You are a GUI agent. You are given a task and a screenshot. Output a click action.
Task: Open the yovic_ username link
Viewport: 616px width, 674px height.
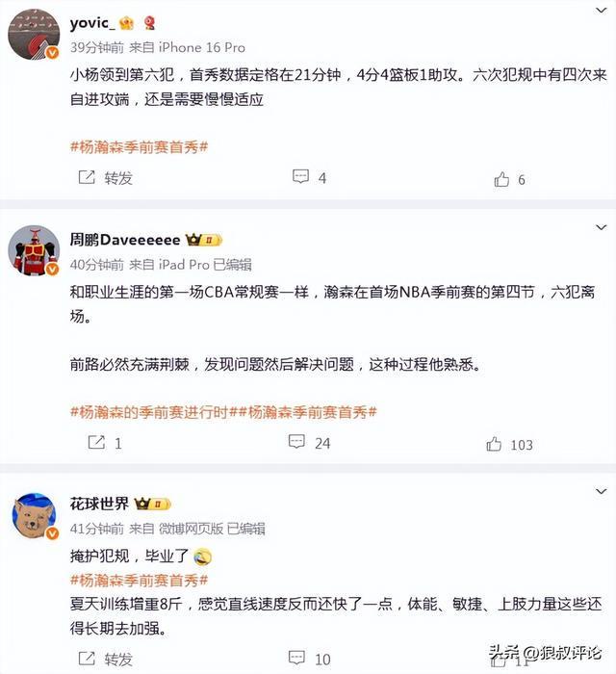pyautogui.click(x=92, y=23)
